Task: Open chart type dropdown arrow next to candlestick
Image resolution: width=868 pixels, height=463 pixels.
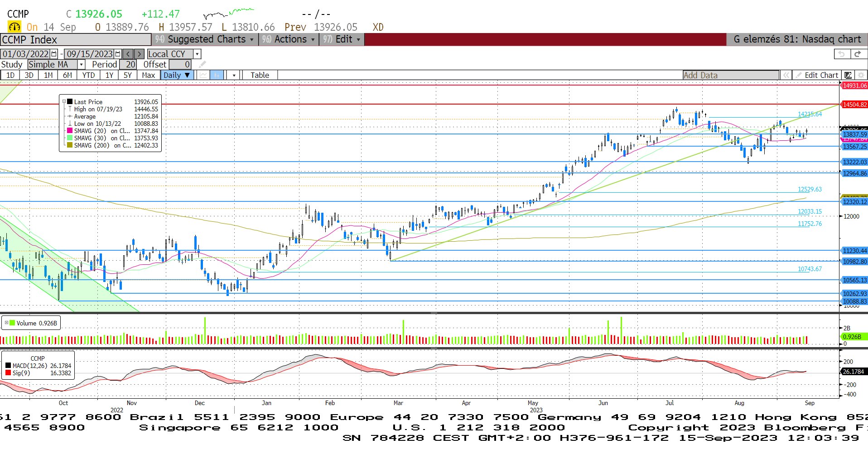Action: tap(234, 75)
